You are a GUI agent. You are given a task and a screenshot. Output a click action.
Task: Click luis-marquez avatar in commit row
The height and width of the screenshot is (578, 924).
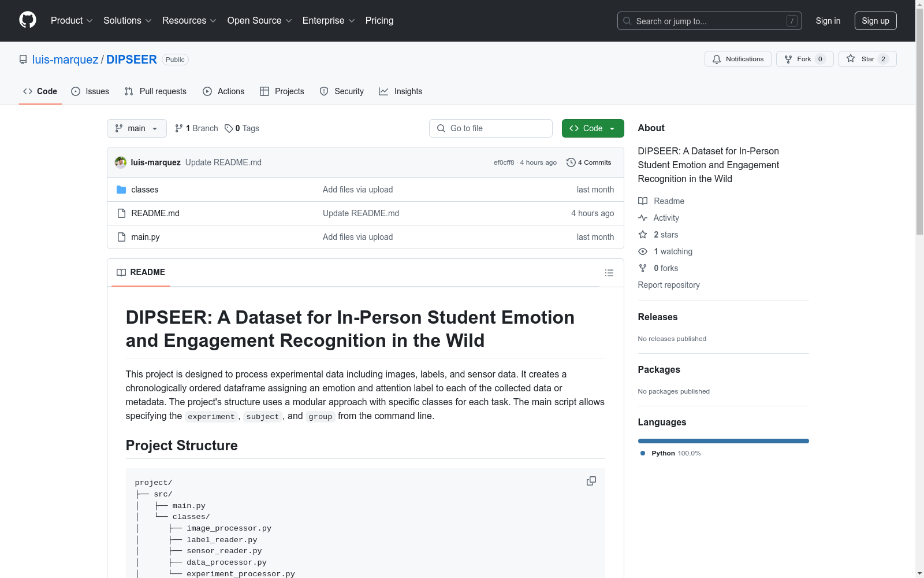[121, 162]
